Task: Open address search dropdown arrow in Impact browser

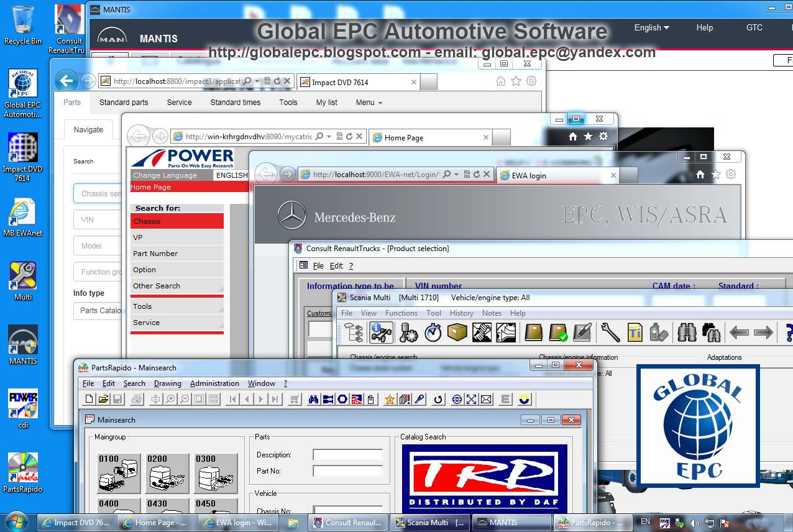Action: tap(257, 81)
